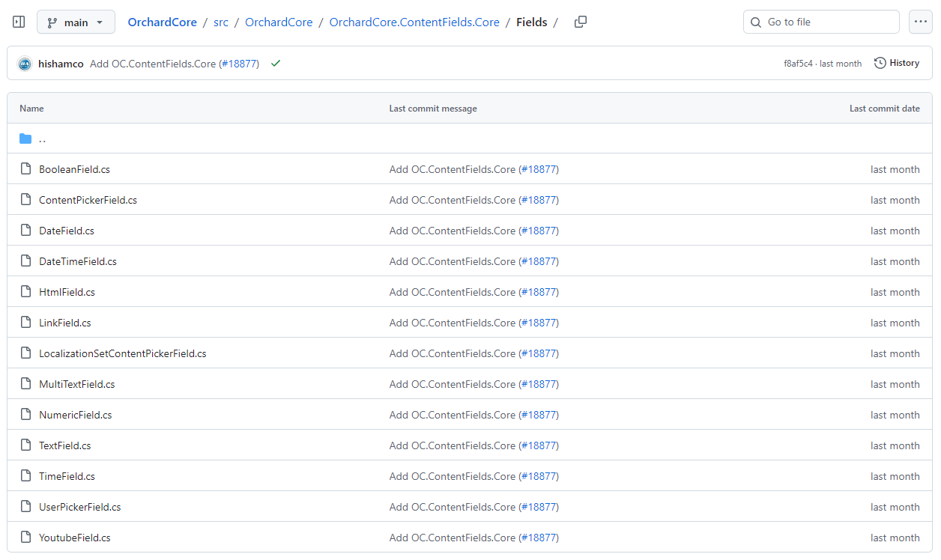Click last month date in TimeField.cs row
Image resolution: width=941 pixels, height=560 pixels.
pos(895,476)
